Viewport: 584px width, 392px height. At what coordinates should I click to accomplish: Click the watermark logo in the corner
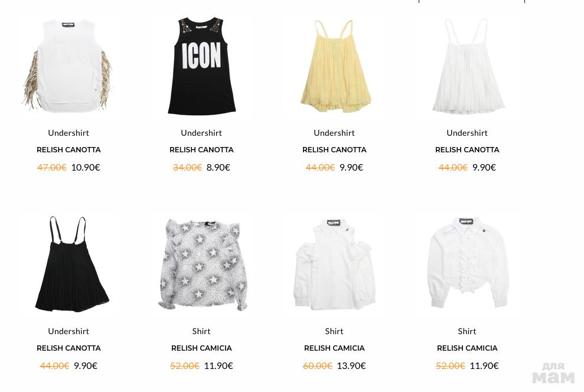553,373
